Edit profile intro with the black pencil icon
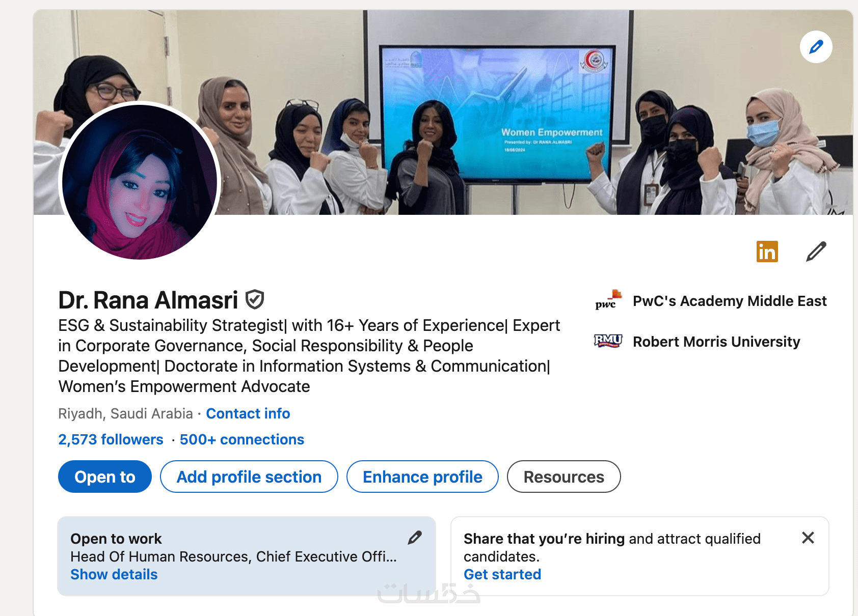Screen dimensions: 858x616 click(816, 251)
